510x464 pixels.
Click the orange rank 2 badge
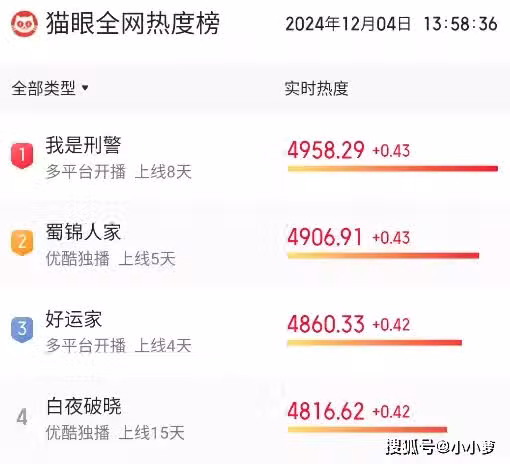pyautogui.click(x=22, y=242)
